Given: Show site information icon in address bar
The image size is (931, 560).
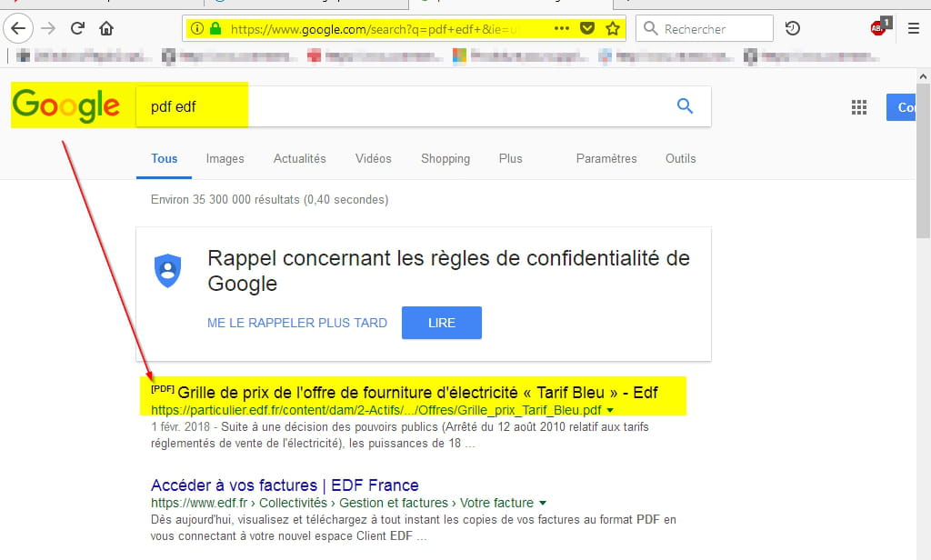Looking at the screenshot, I should (x=197, y=28).
